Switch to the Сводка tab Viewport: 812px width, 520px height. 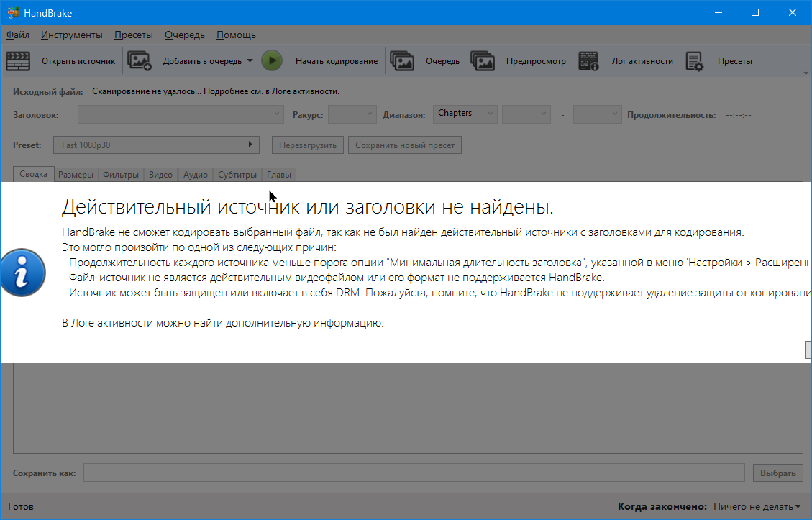pos(34,174)
